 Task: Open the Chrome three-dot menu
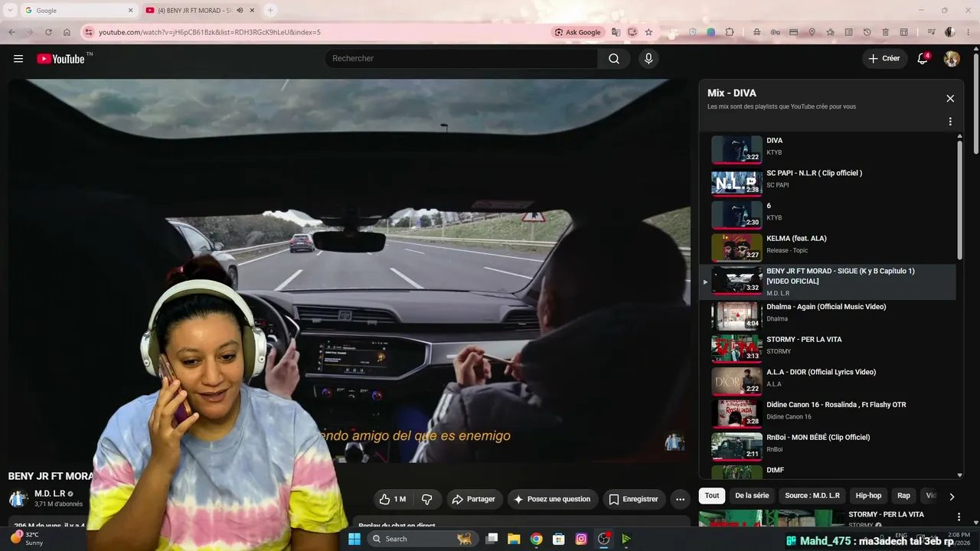click(969, 32)
